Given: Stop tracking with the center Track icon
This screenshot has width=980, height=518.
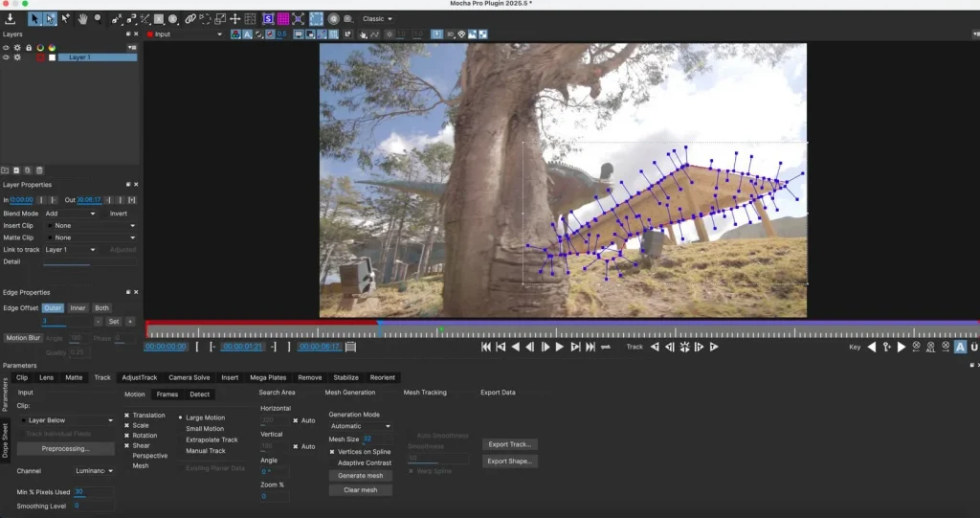Looking at the screenshot, I should tap(684, 347).
